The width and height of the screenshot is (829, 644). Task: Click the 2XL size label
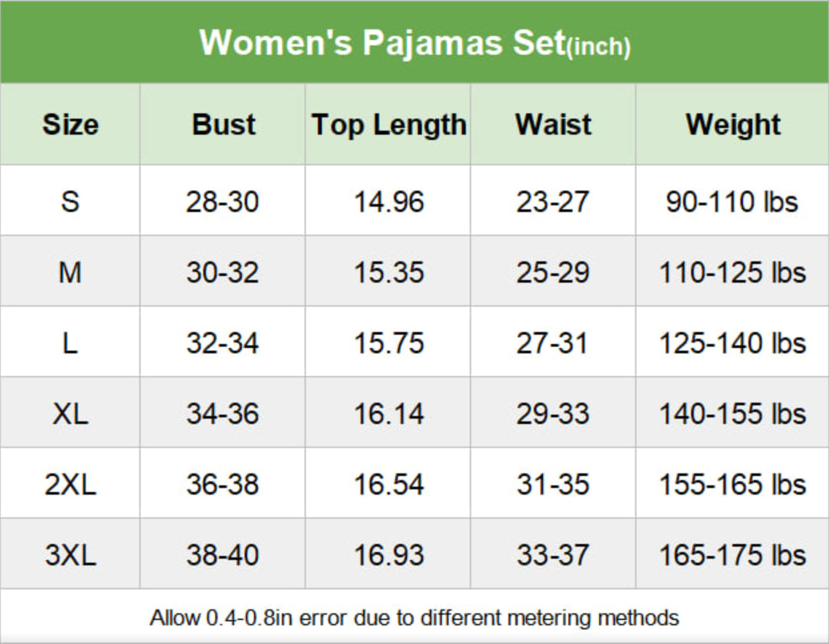click(x=70, y=484)
